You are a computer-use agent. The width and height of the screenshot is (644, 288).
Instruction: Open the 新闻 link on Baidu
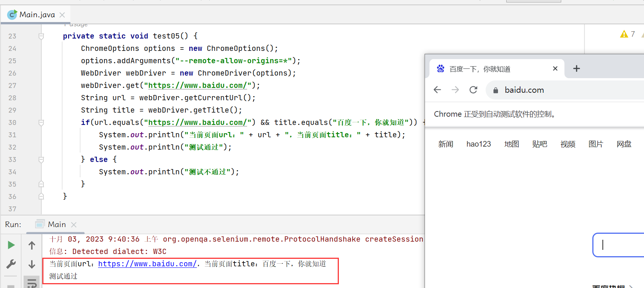[446, 144]
